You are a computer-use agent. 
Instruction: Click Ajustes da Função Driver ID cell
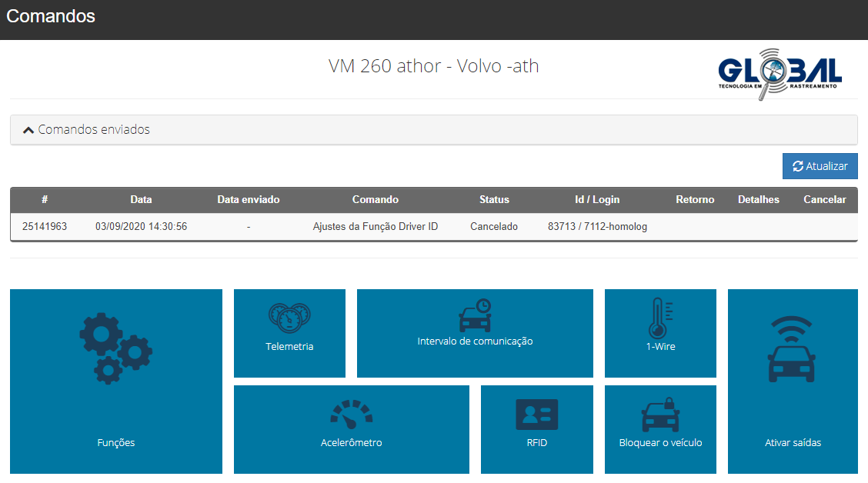376,227
